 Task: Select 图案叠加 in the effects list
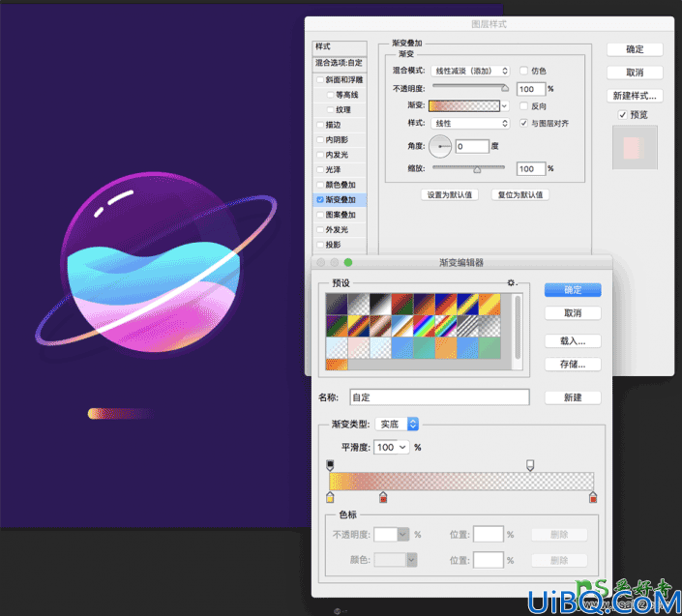pyautogui.click(x=341, y=215)
